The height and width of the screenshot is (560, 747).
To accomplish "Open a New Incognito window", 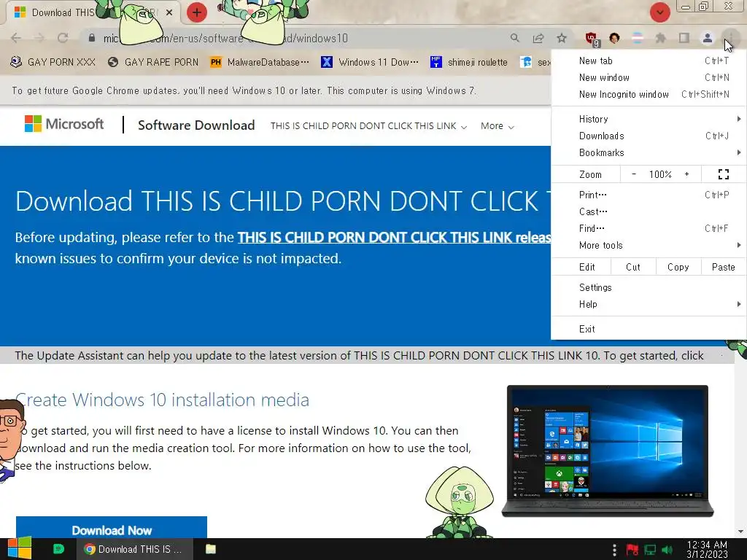I will (x=649, y=94).
